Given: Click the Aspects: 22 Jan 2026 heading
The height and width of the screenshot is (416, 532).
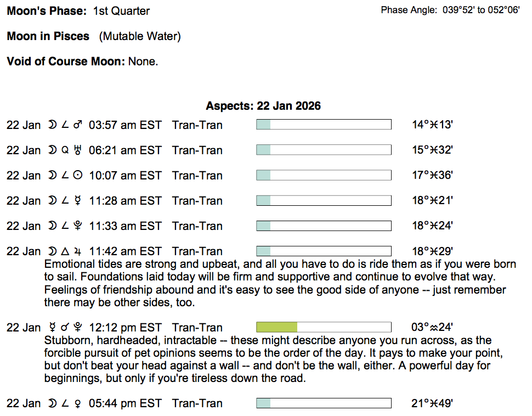Looking at the screenshot, I should [263, 106].
